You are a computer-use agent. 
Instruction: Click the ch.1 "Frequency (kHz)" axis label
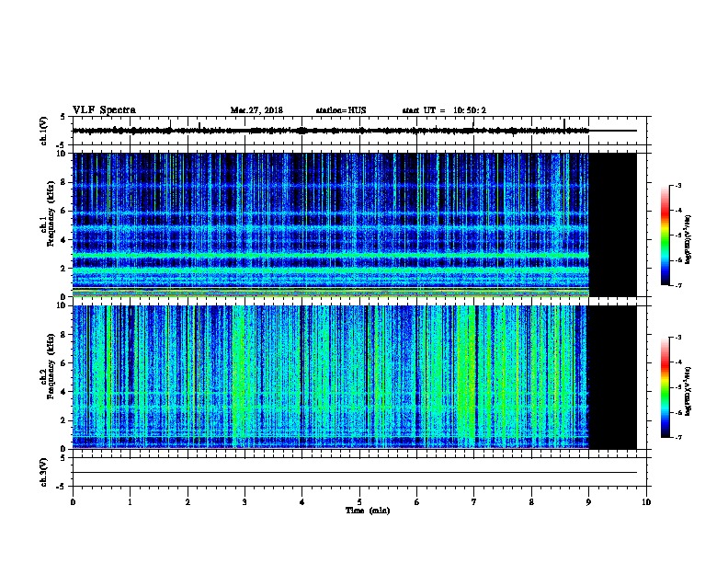tap(51, 214)
